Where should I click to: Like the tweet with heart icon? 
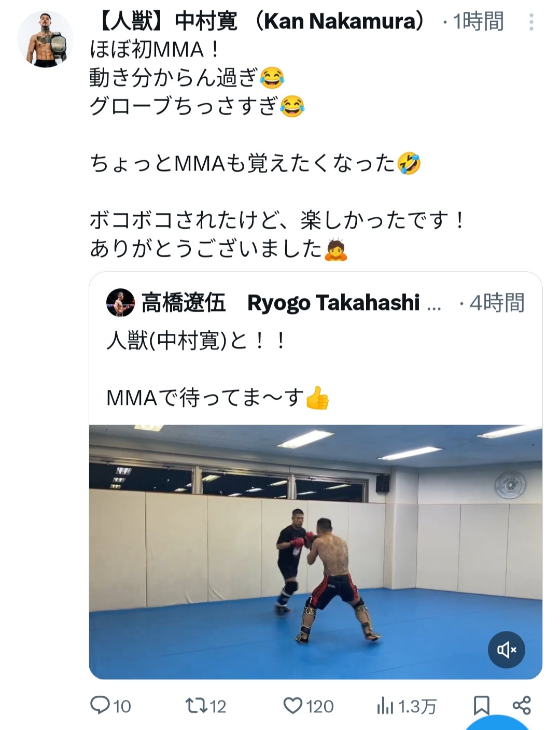coord(293,706)
